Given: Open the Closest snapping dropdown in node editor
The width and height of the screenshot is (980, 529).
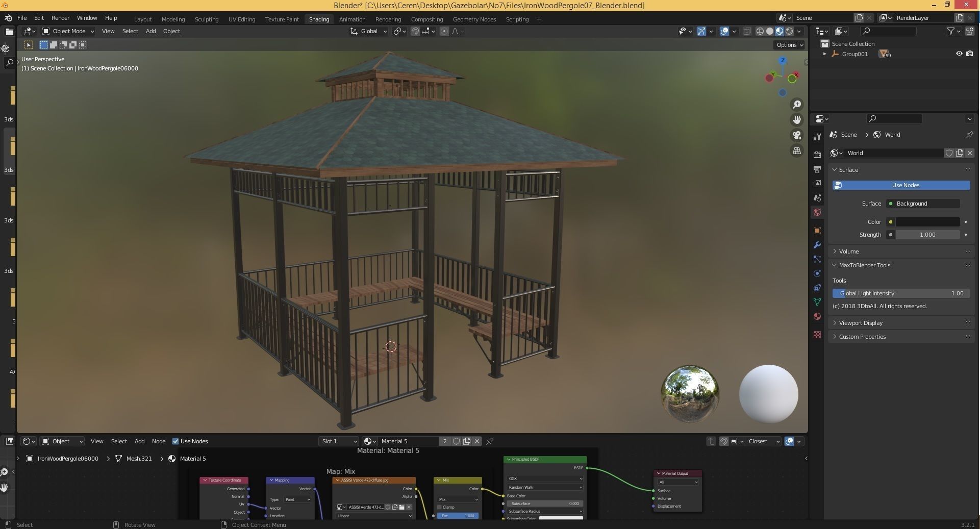Looking at the screenshot, I should [x=764, y=441].
